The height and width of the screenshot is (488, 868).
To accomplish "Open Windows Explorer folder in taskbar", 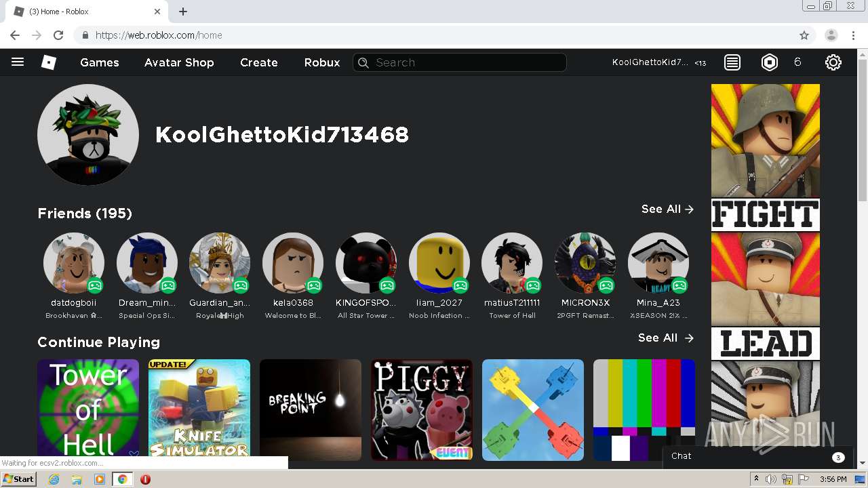I will coord(77,479).
